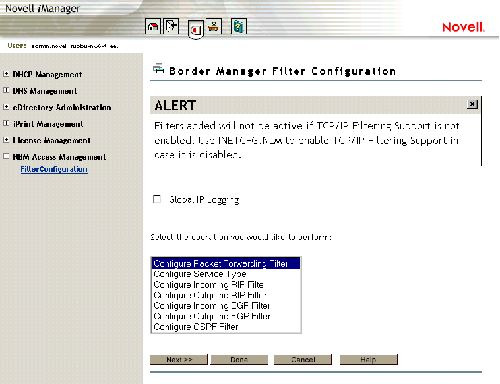This screenshot has height=384, width=500.
Task: Open DNS Management in the sidebar
Action: pyautogui.click(x=45, y=91)
